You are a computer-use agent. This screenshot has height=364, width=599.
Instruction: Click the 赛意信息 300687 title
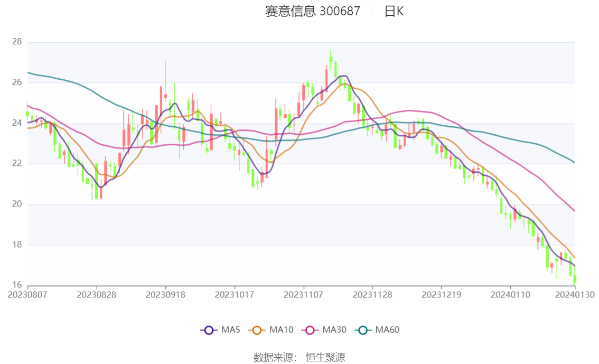pos(313,12)
